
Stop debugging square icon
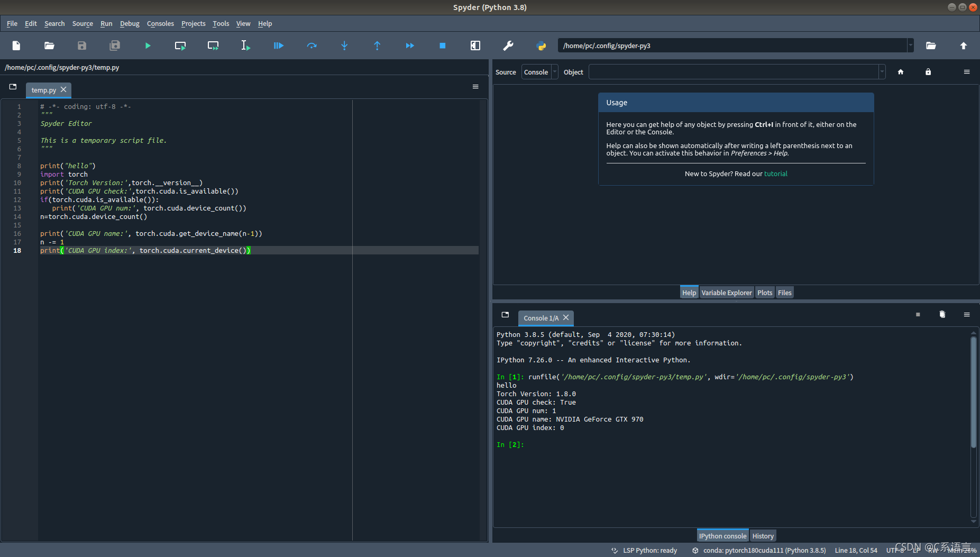(443, 45)
